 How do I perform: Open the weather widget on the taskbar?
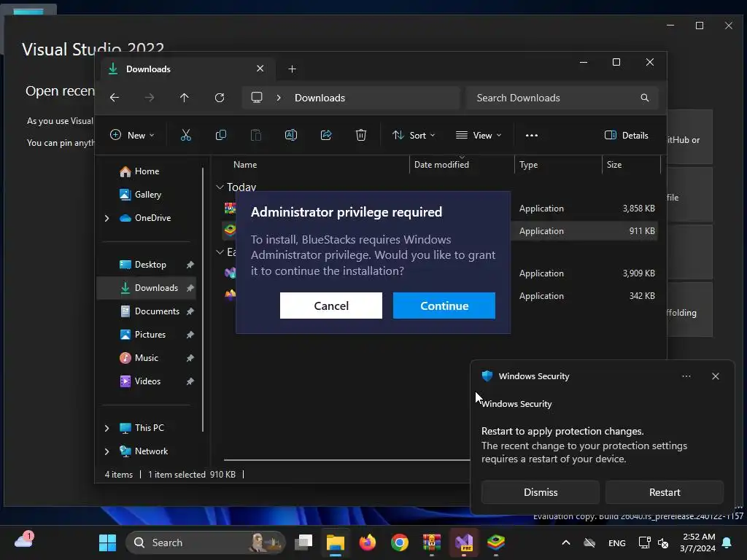(x=23, y=540)
